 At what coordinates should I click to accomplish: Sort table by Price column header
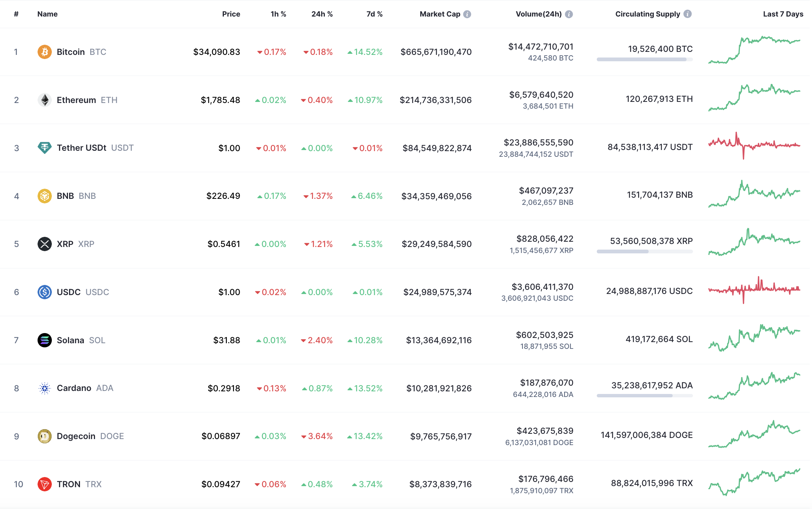coord(231,14)
